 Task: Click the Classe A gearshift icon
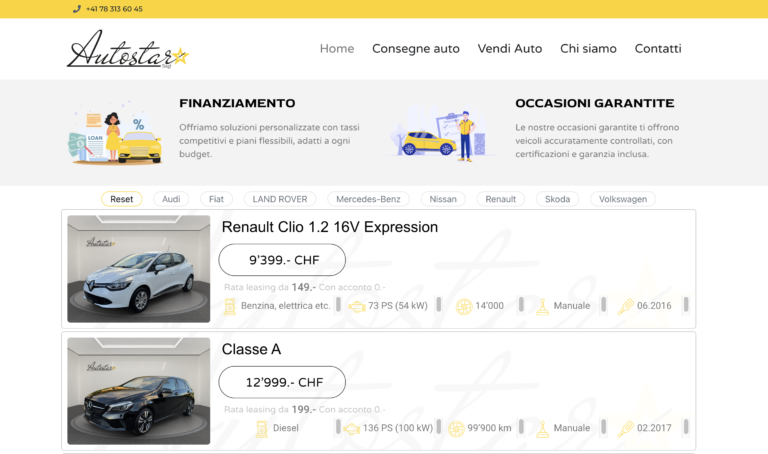click(542, 429)
